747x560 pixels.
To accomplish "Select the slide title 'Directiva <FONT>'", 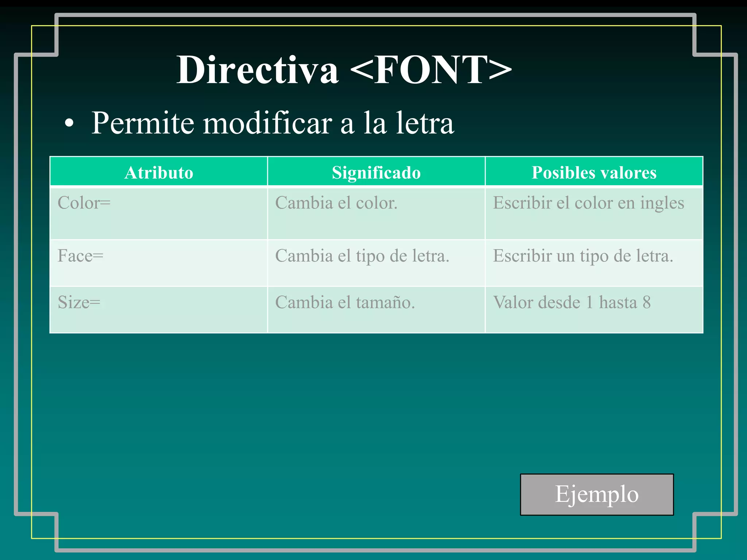I will tap(344, 69).
